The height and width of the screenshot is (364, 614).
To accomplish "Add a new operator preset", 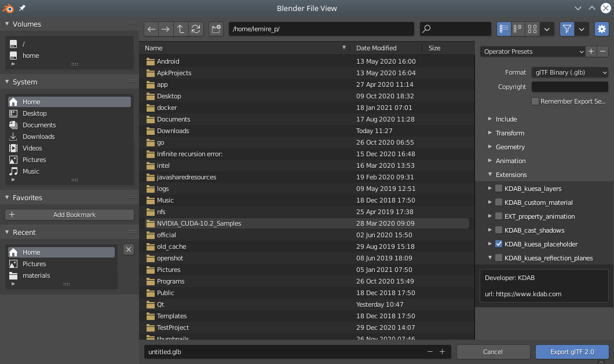I will 591,52.
